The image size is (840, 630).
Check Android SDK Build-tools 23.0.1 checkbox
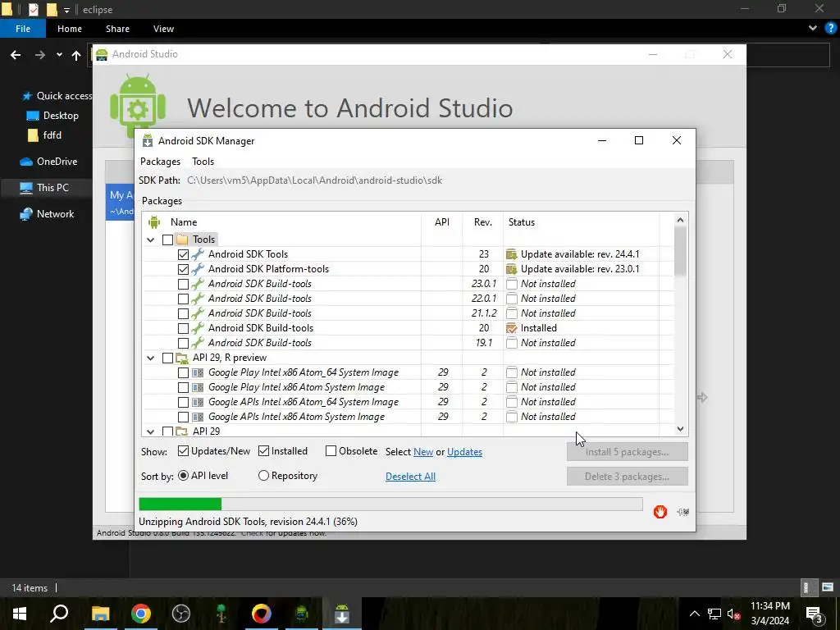(x=183, y=284)
